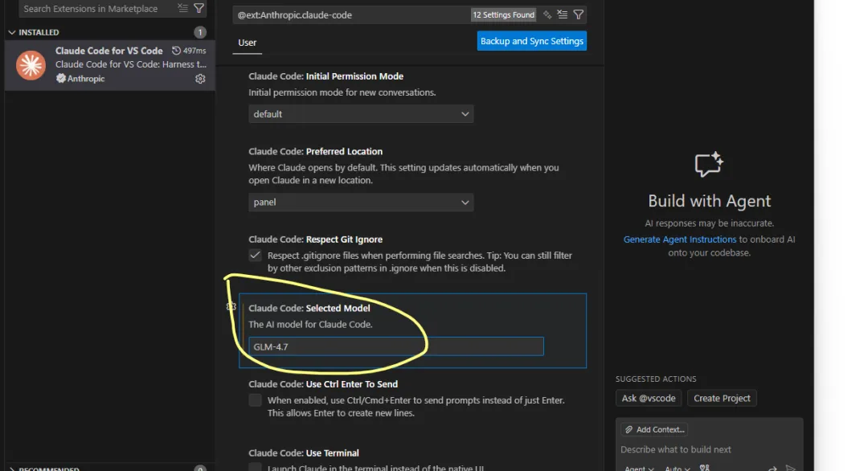
Task: Click the Claude Code: Selected Model title
Action: tap(309, 308)
